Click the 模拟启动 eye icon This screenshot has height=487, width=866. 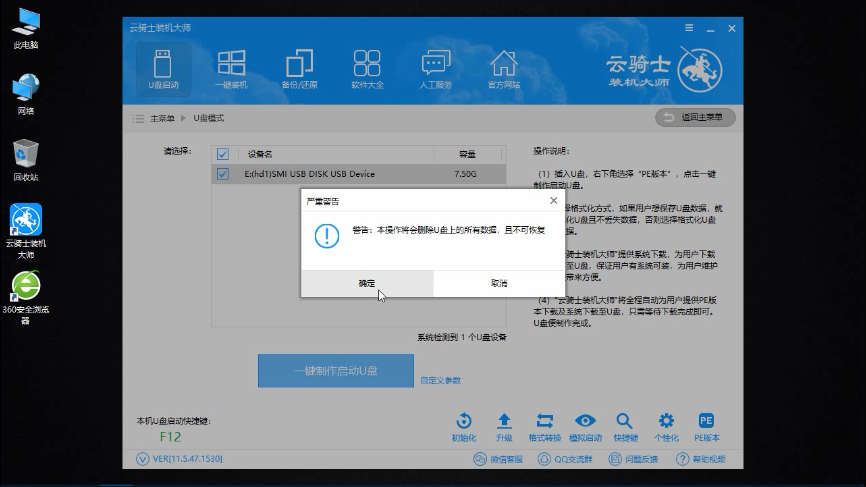pyautogui.click(x=585, y=427)
